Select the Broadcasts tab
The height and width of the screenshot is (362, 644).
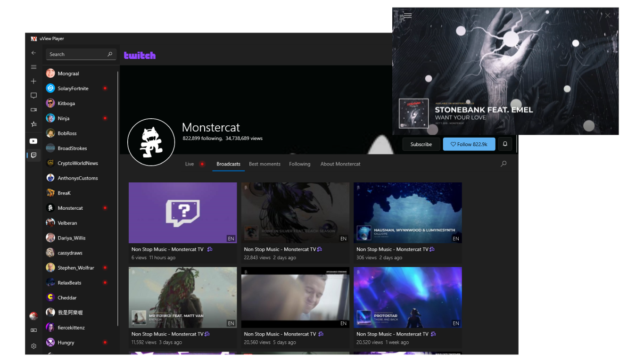pyautogui.click(x=228, y=164)
